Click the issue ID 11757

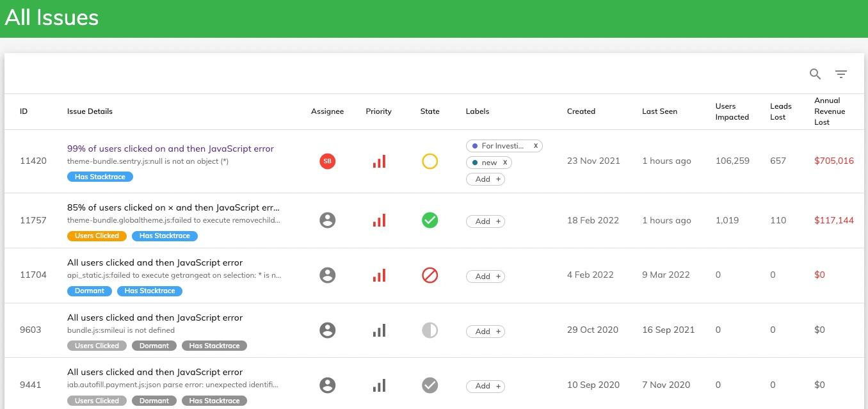click(33, 220)
